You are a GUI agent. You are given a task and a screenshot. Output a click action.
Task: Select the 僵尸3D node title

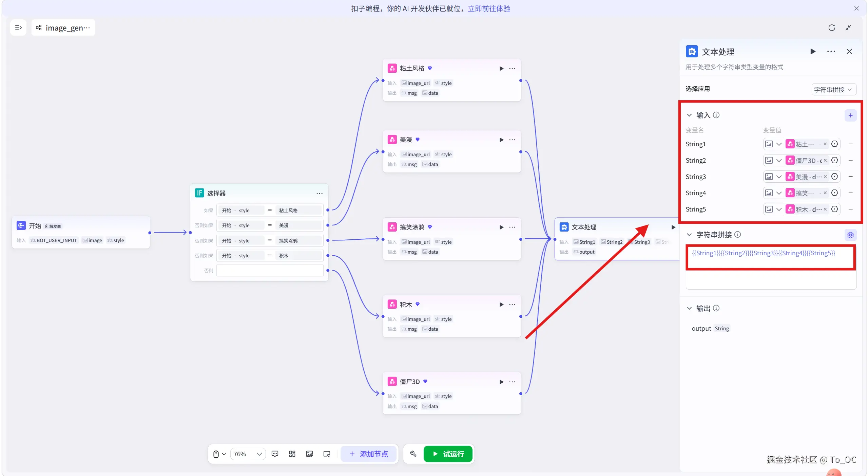point(409,382)
